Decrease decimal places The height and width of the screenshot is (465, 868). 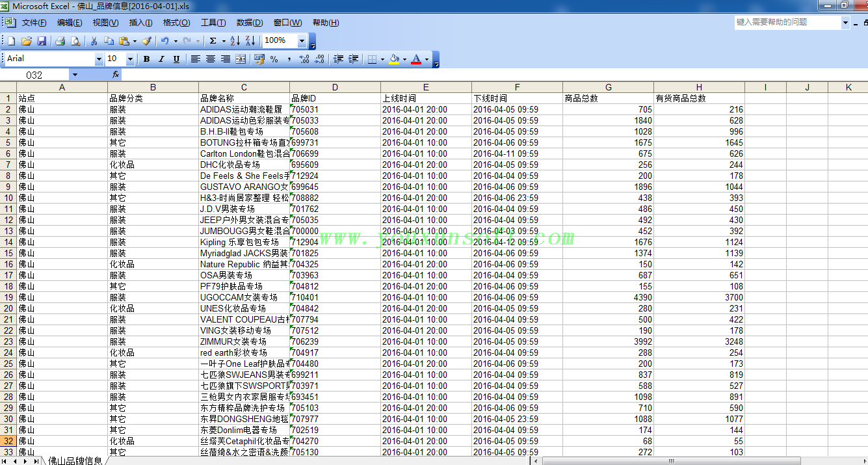coord(319,59)
